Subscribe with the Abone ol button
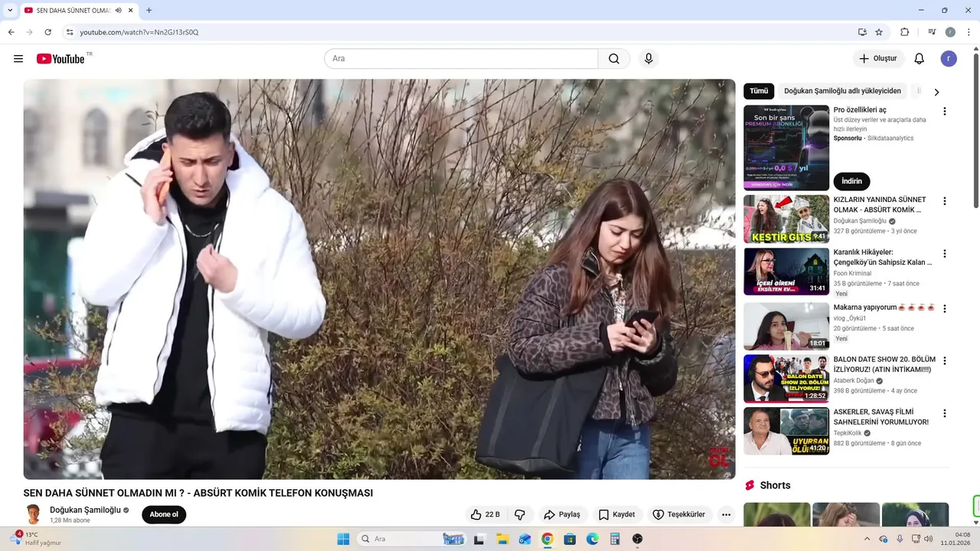Viewport: 980px width, 551px height. click(164, 514)
